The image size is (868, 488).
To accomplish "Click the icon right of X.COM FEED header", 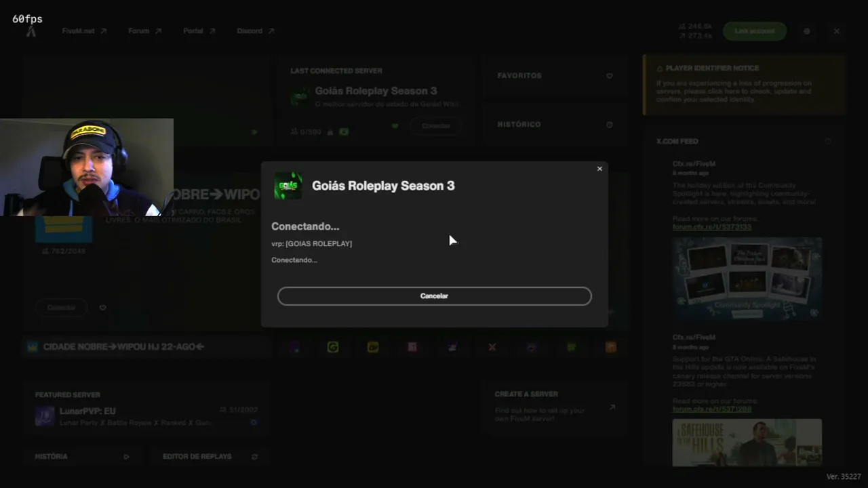I will (x=828, y=142).
